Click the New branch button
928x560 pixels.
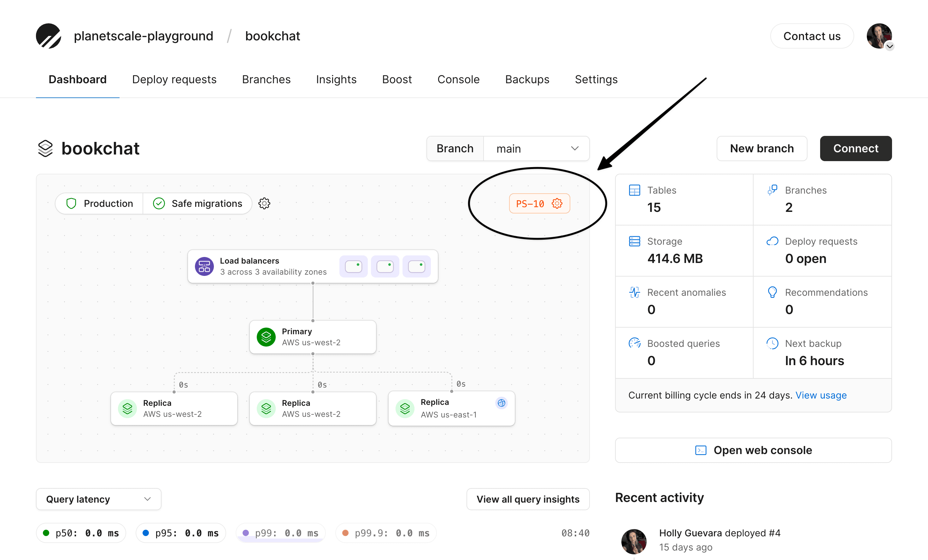click(762, 149)
